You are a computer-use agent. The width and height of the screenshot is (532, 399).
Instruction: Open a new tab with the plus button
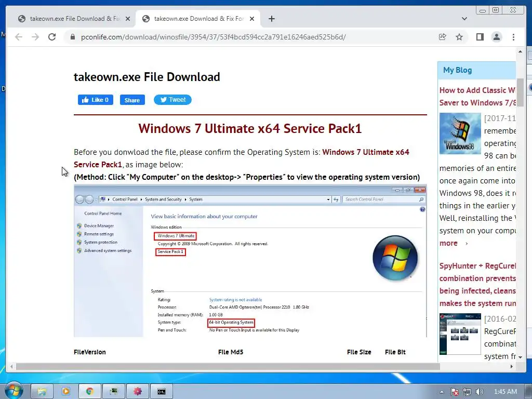(x=271, y=19)
